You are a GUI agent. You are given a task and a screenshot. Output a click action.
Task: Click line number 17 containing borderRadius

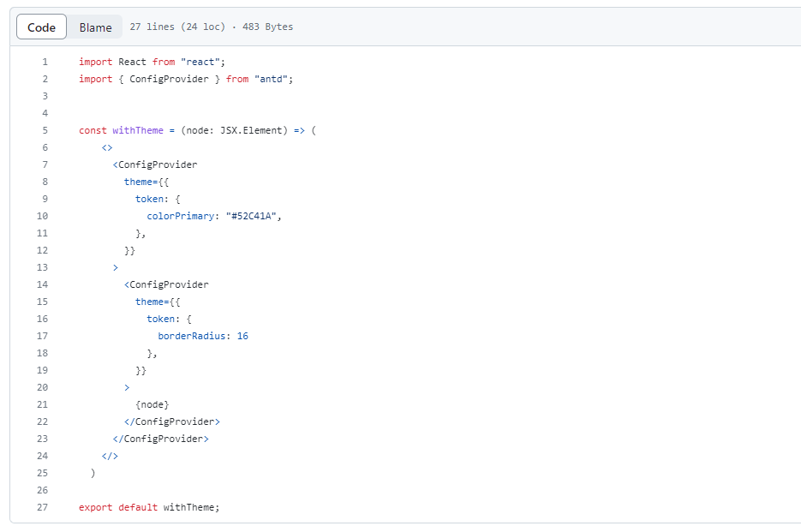pyautogui.click(x=43, y=335)
